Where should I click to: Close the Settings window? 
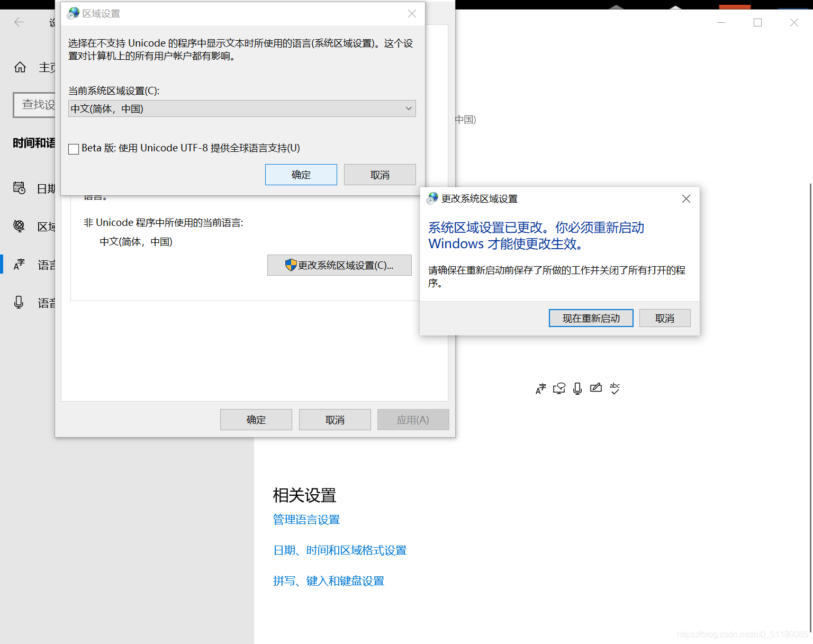794,22
